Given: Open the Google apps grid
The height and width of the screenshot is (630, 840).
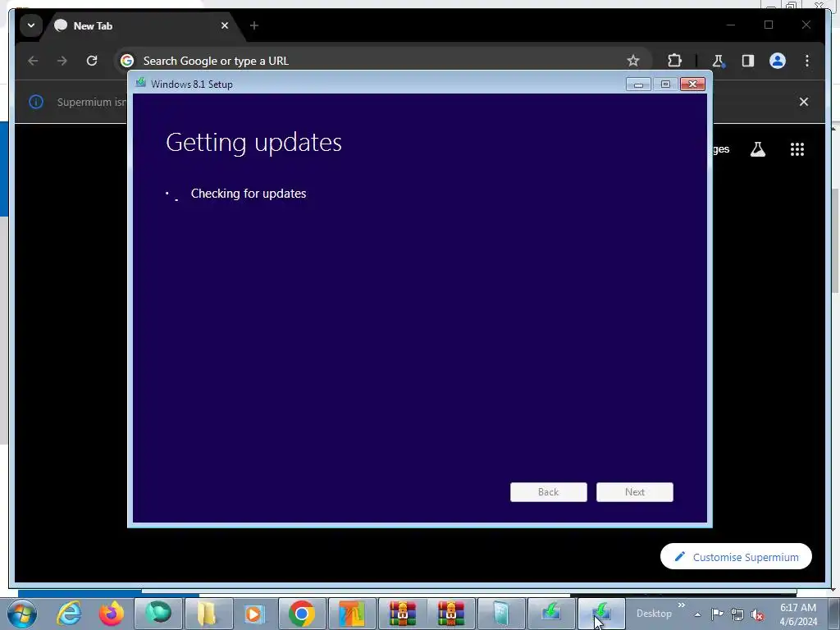Looking at the screenshot, I should click(x=797, y=149).
